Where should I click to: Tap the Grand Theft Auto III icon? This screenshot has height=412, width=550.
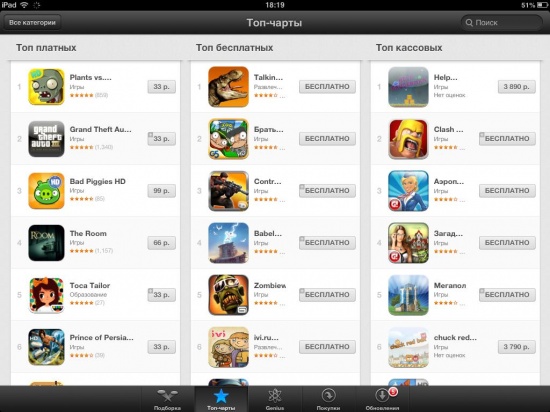click(x=46, y=139)
